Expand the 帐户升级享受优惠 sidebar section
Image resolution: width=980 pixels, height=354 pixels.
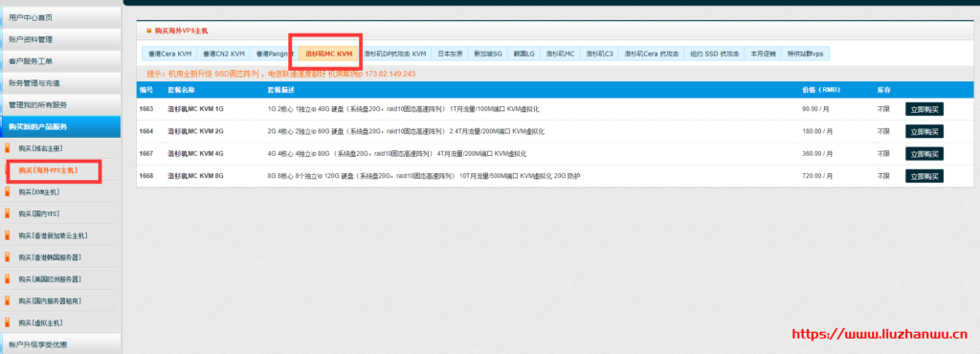point(60,344)
